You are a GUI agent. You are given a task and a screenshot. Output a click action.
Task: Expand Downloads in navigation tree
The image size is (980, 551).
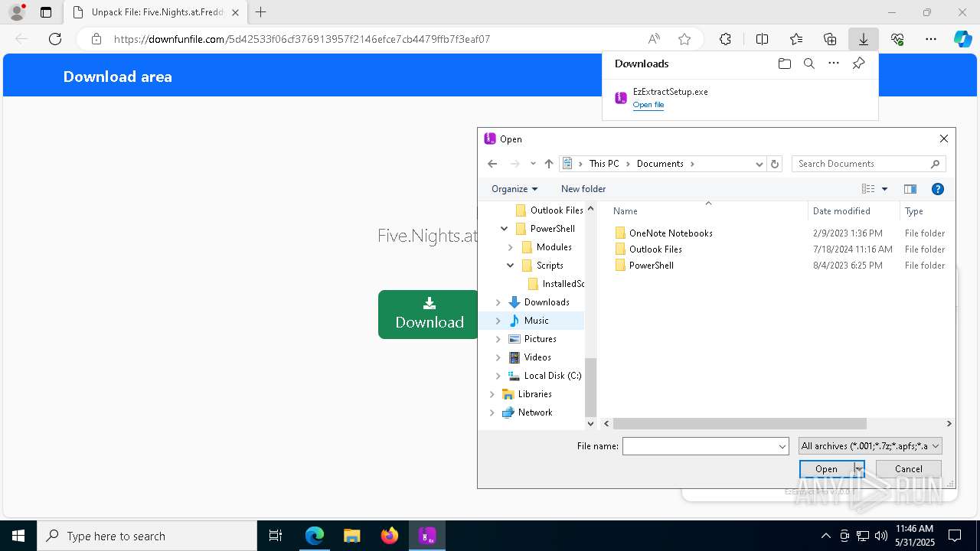point(498,302)
